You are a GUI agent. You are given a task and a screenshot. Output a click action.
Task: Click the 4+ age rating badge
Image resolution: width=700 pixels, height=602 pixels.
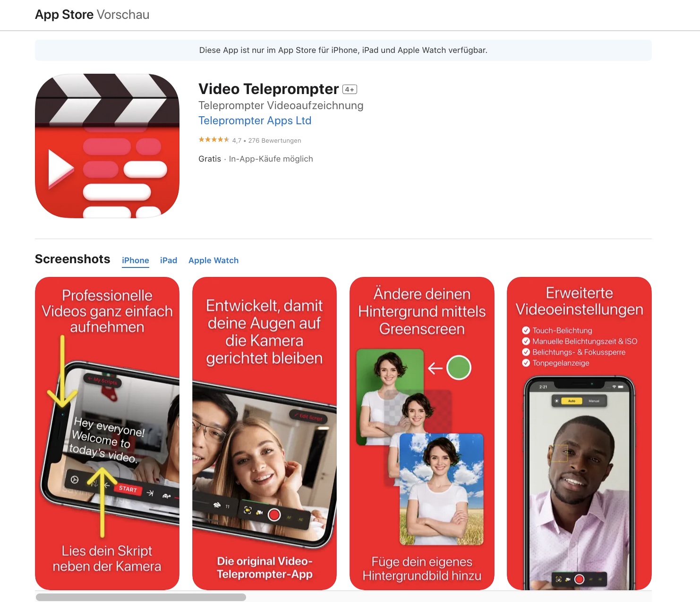350,89
